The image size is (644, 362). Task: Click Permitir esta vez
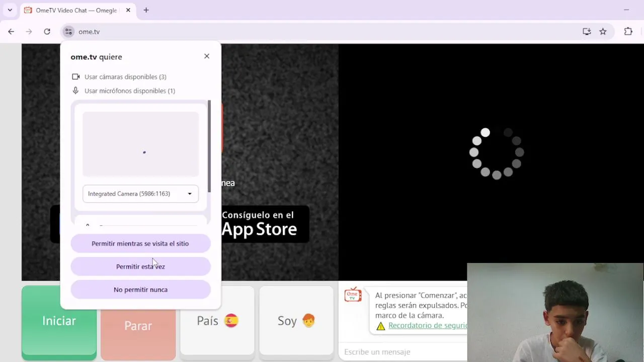140,266
